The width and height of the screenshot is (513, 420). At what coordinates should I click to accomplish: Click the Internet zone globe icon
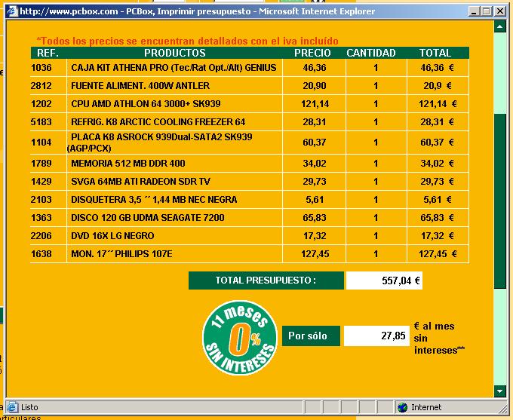coord(402,407)
